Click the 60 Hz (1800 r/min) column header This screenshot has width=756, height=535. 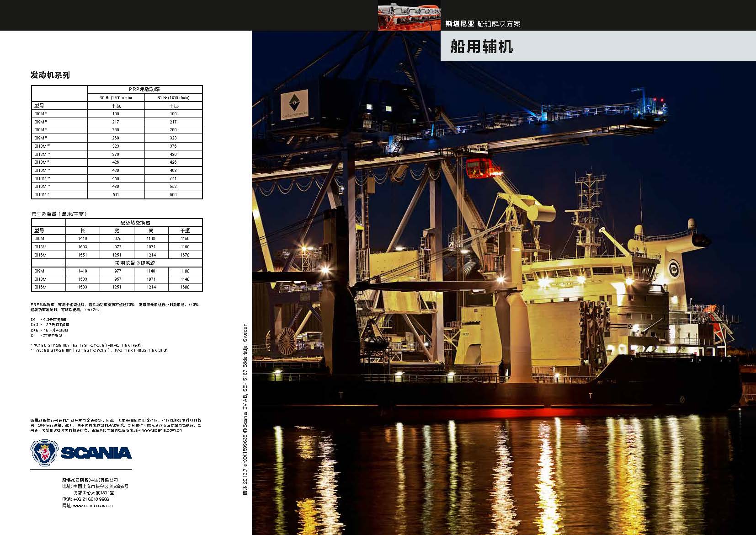pos(173,97)
